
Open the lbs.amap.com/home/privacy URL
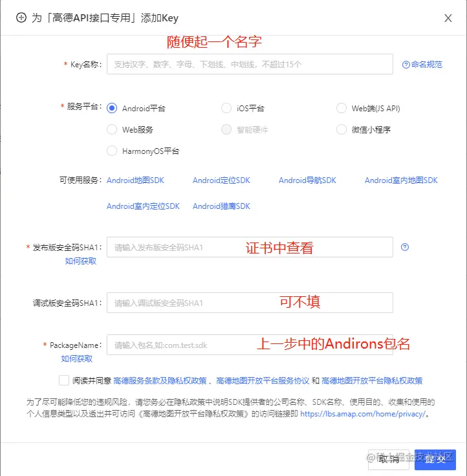pos(363,414)
